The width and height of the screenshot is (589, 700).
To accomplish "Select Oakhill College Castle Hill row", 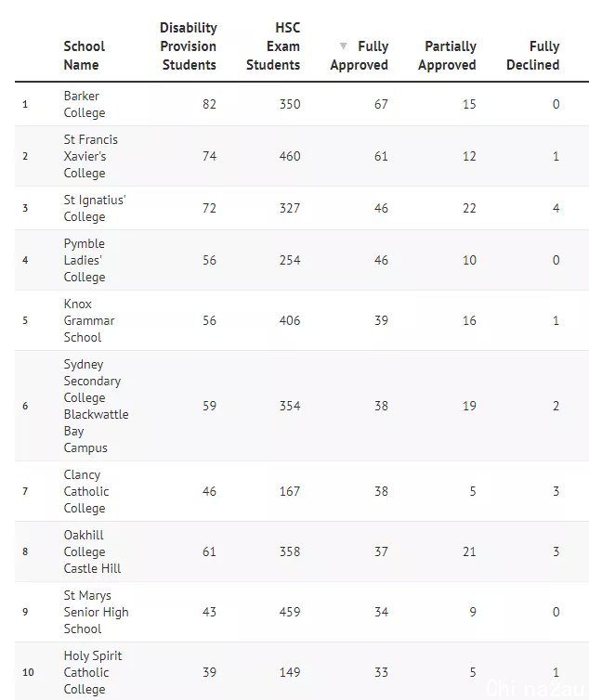I will [302, 551].
